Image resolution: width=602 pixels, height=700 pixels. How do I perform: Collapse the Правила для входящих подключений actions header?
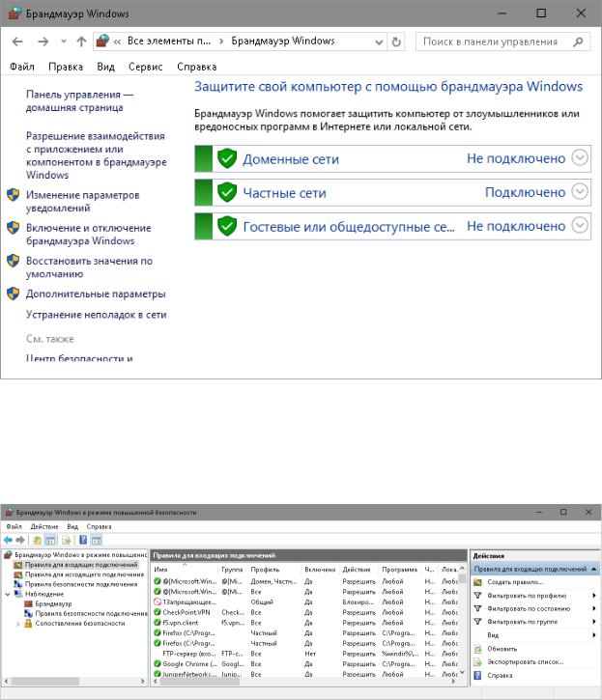coord(593,570)
